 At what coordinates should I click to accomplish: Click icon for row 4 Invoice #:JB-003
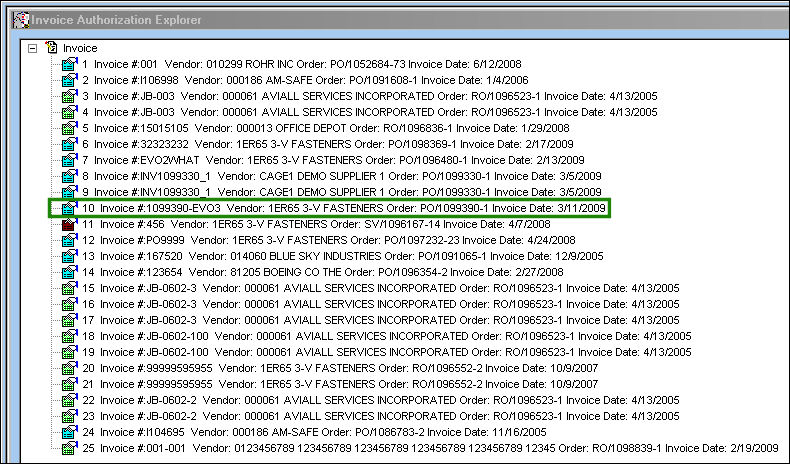tap(70, 112)
